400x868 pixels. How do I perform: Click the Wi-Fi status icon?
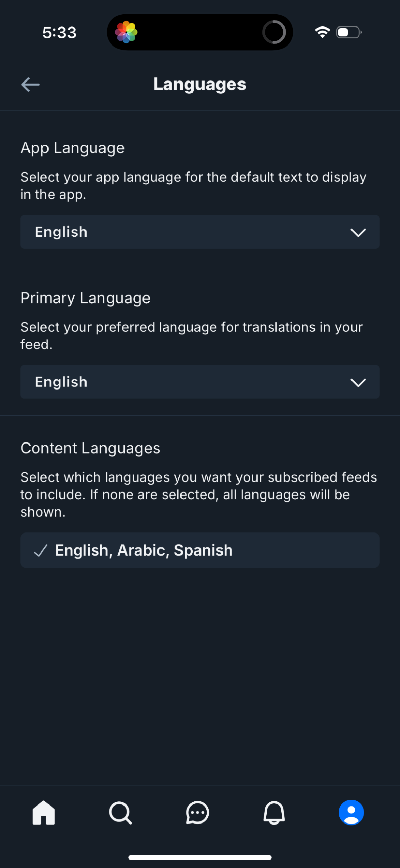click(322, 32)
